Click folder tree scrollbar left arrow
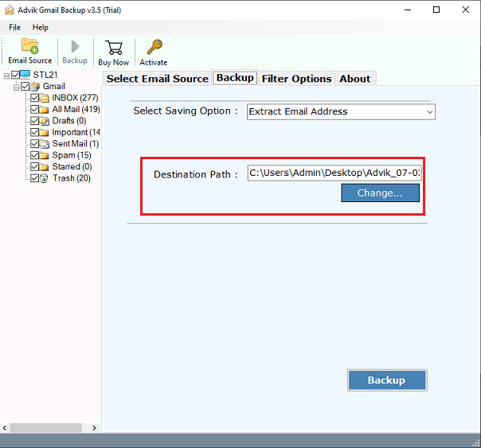481x448 pixels. 5,428
